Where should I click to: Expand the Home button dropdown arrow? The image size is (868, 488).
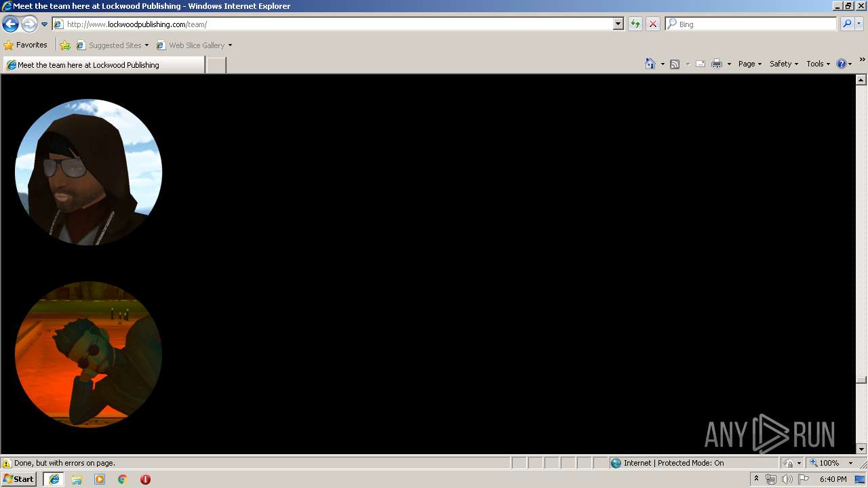click(x=663, y=64)
